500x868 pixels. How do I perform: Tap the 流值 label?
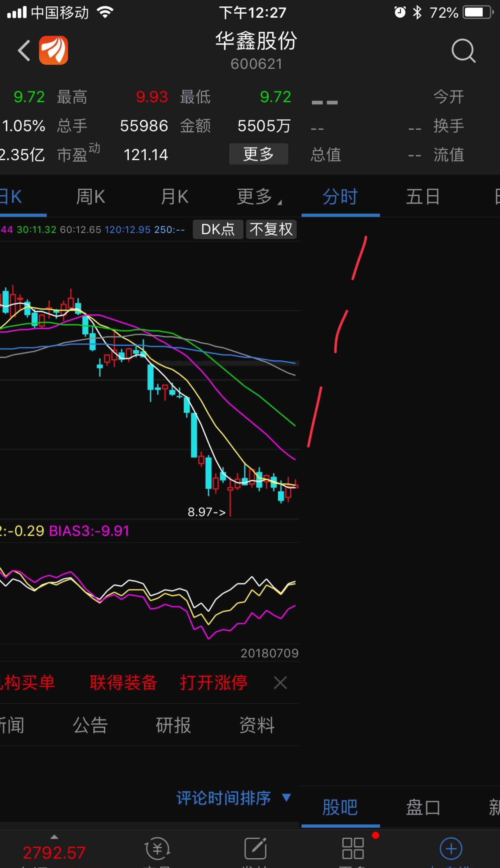coord(448,155)
